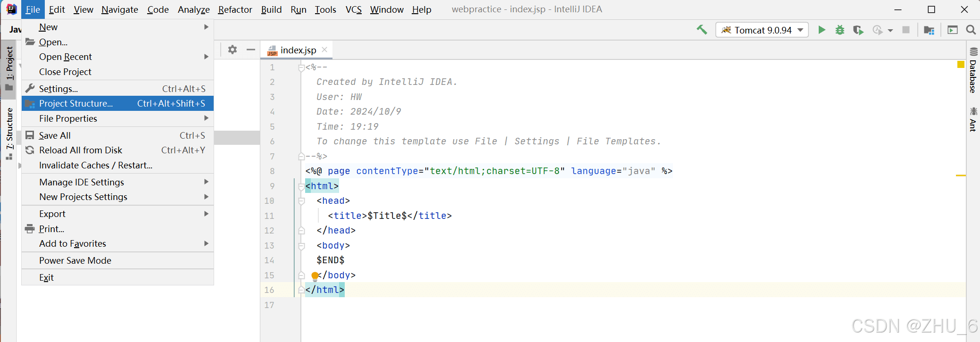Screen dimensions: 980x342
Task: Open the Navigate menu in menu bar
Action: [x=120, y=9]
